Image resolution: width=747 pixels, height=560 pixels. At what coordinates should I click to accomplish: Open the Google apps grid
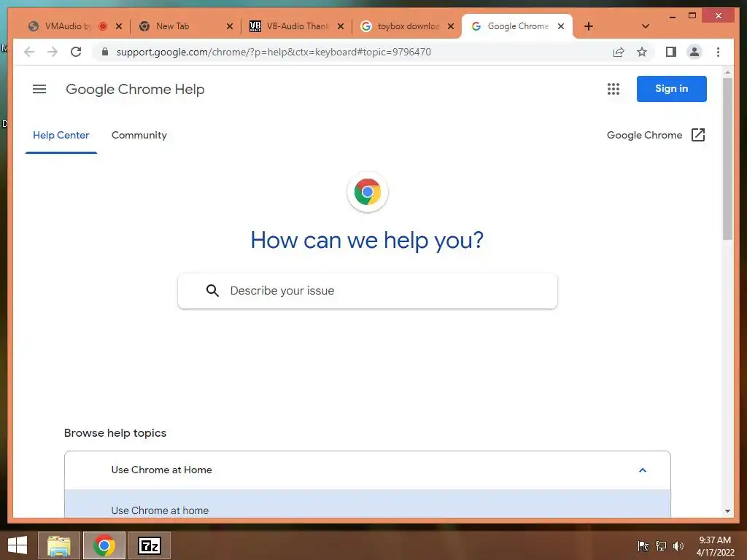pos(613,89)
